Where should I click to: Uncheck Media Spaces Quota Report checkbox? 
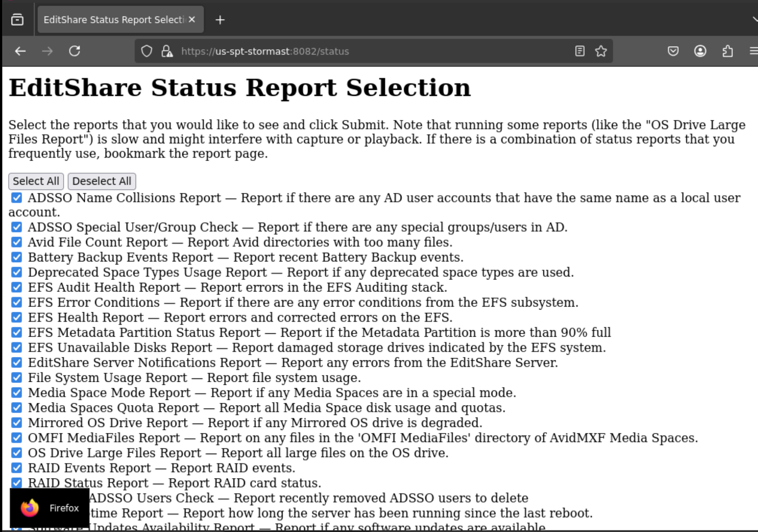[16, 407]
